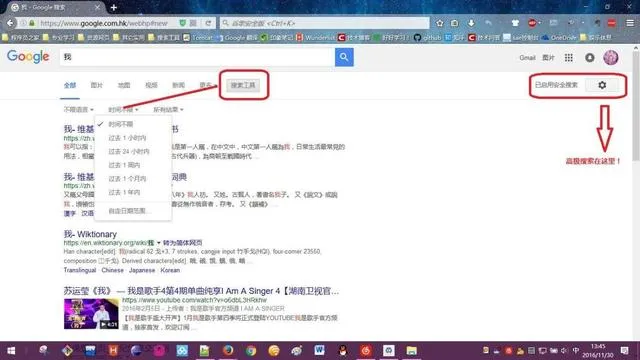Open Firefox from the taskbar
Image resolution: width=640 pixels, height=360 pixels.
(228, 351)
